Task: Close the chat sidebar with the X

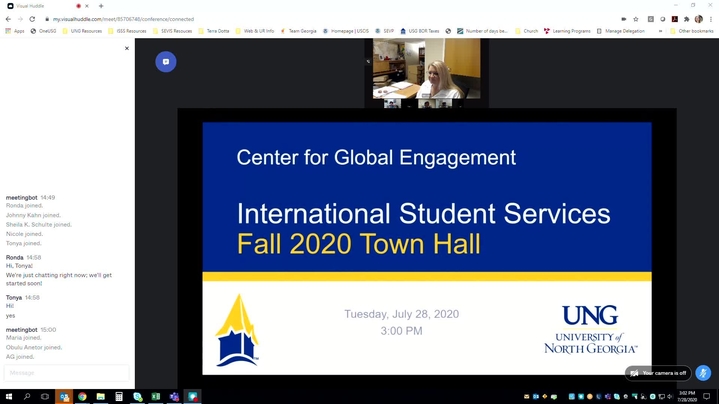Action: 127,48
